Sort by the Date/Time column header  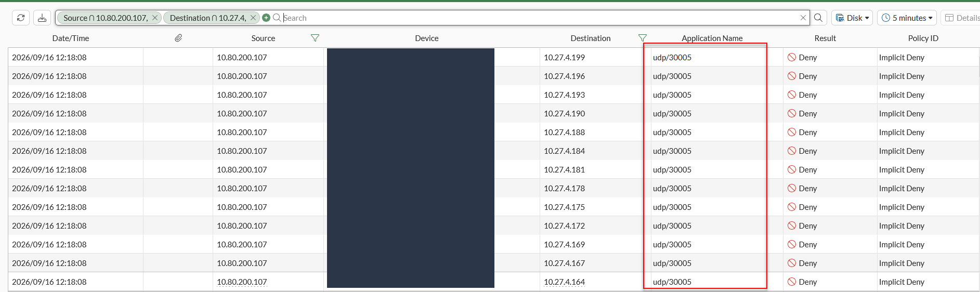tap(71, 38)
